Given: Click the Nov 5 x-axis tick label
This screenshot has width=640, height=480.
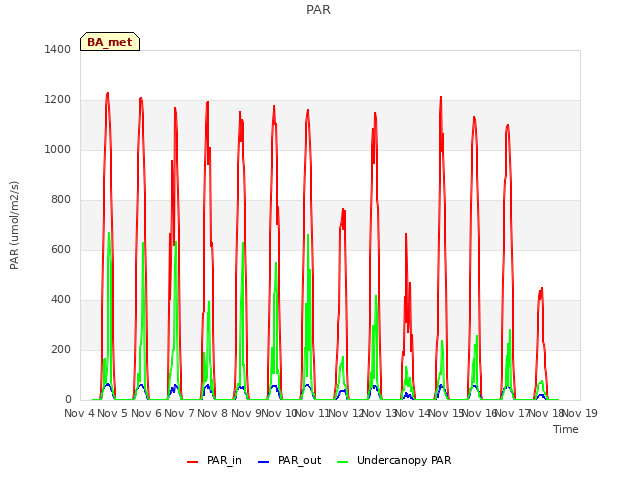Looking at the screenshot, I should click(113, 413).
